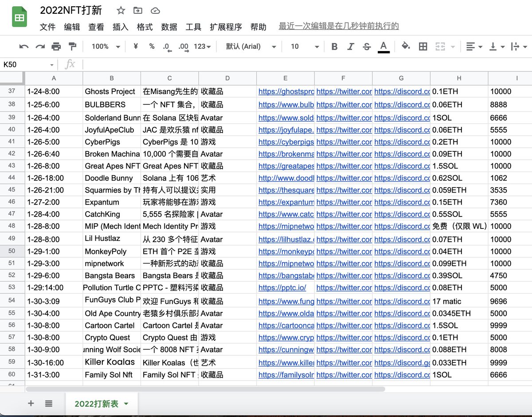Open Discord link in Killer Koalas row
This screenshot has height=417, width=532.
[402, 362]
